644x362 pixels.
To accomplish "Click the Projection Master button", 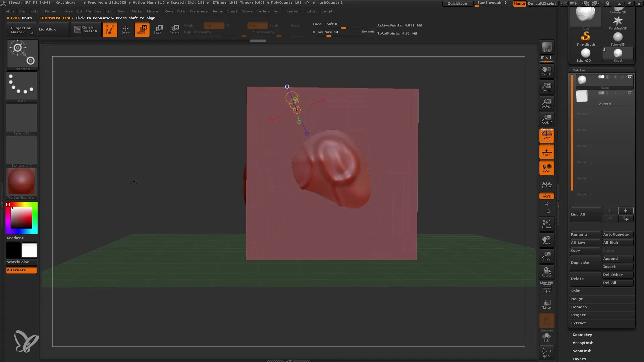I will coord(21,30).
